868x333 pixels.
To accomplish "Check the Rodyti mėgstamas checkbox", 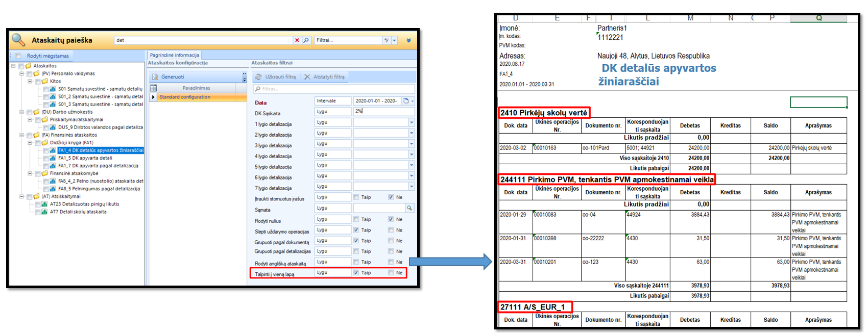I will pos(18,56).
